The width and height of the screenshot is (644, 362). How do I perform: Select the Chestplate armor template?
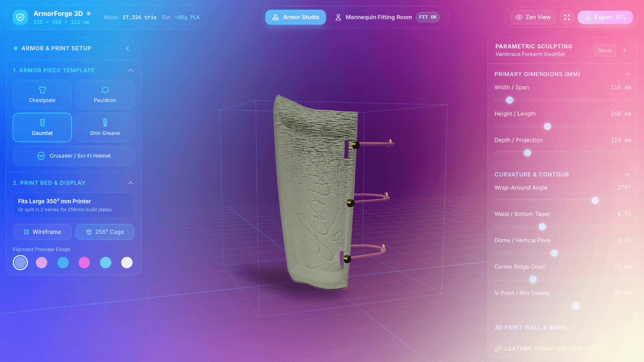point(42,95)
